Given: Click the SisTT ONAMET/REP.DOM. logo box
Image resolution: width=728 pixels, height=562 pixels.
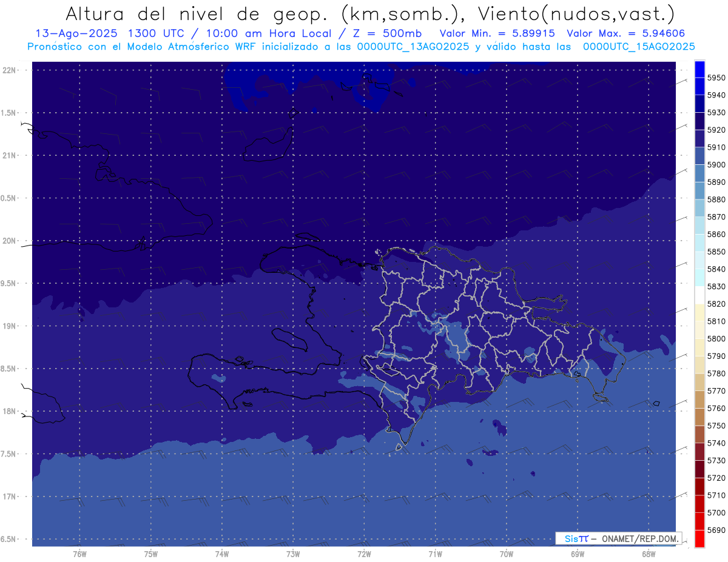Looking at the screenshot, I should pos(618,538).
